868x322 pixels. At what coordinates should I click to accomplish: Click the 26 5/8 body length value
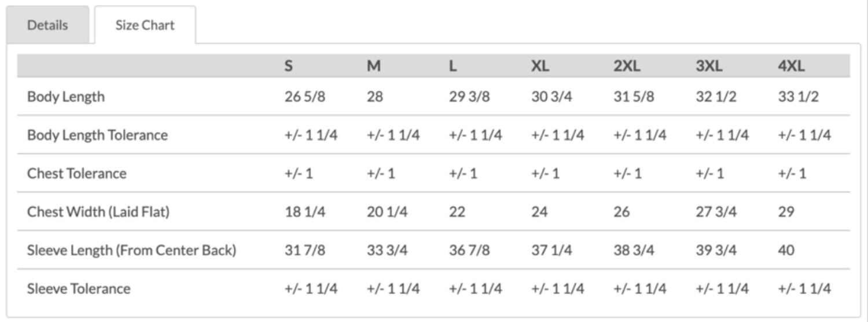(x=305, y=97)
